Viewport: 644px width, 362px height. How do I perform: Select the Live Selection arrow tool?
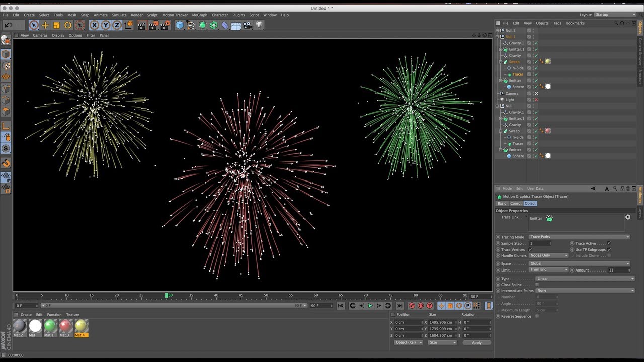pyautogui.click(x=34, y=25)
